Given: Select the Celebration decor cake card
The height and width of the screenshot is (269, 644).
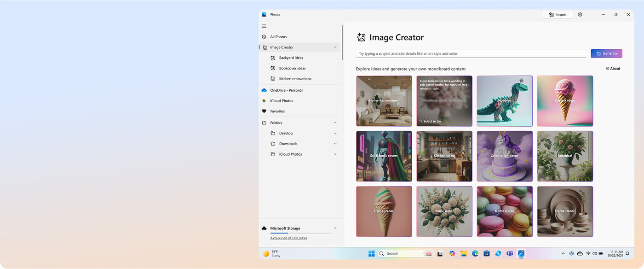Looking at the screenshot, I should [x=505, y=156].
